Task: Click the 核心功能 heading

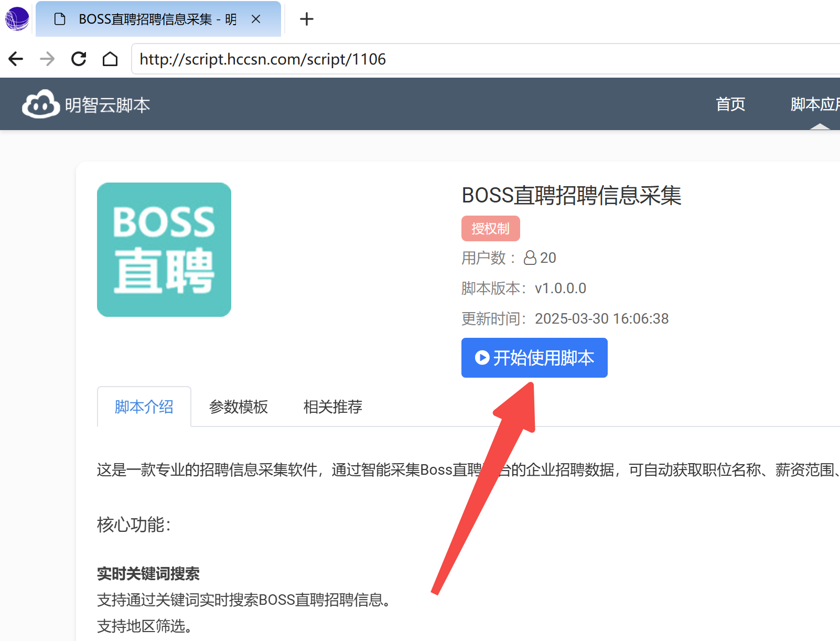Action: tap(134, 525)
